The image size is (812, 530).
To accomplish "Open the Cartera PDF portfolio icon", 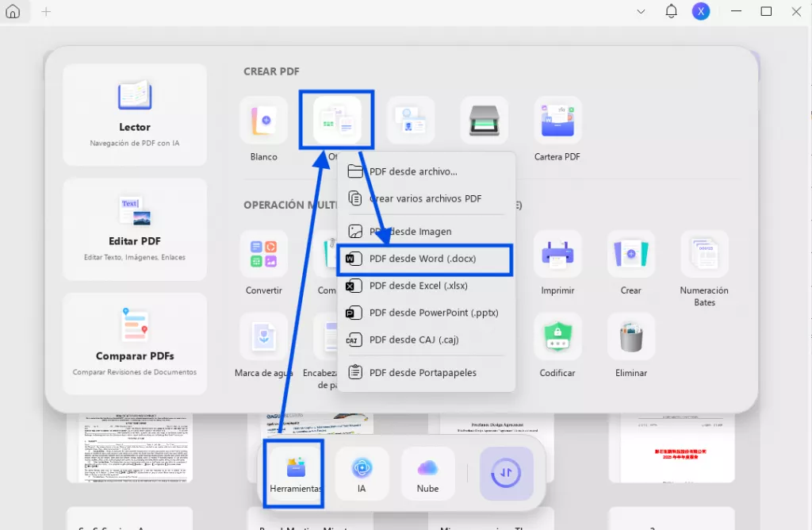I will click(x=557, y=120).
